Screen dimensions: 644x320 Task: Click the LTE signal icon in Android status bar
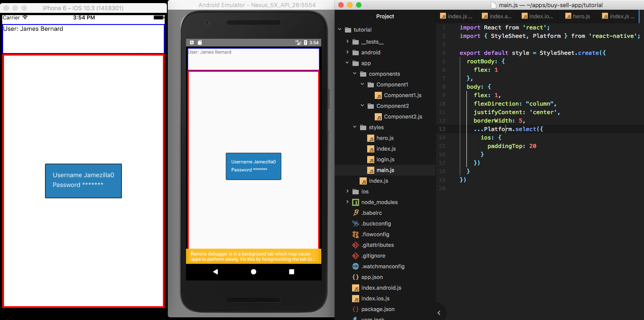(x=298, y=42)
